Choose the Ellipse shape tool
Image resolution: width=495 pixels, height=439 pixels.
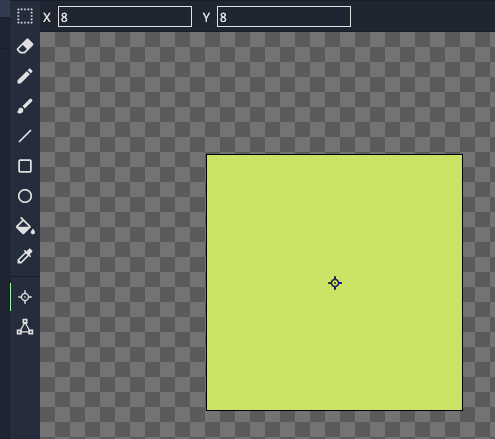click(25, 196)
